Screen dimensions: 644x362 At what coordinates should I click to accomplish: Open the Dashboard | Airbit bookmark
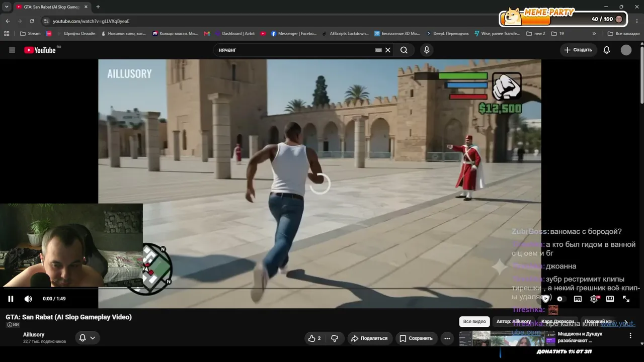[x=234, y=34]
